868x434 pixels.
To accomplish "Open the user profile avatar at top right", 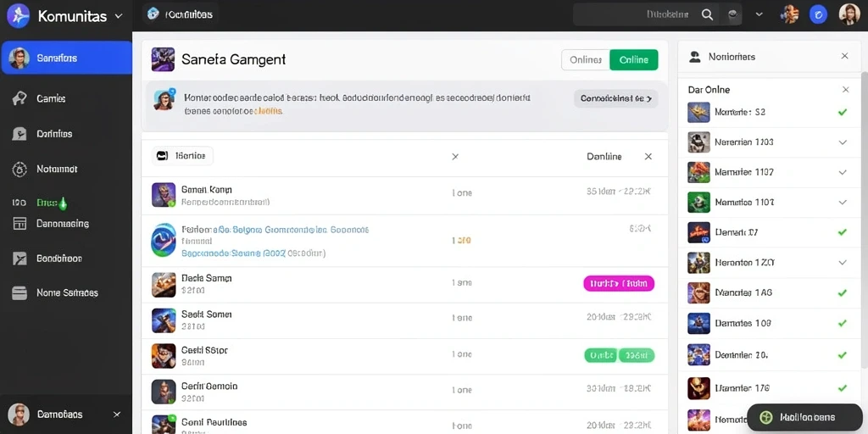I will (x=849, y=15).
